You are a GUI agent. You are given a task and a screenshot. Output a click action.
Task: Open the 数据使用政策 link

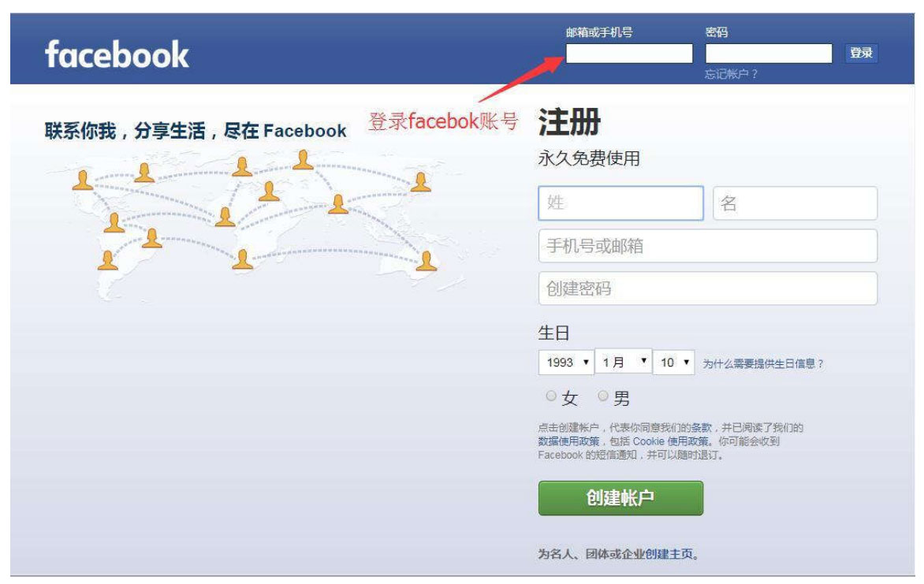568,441
